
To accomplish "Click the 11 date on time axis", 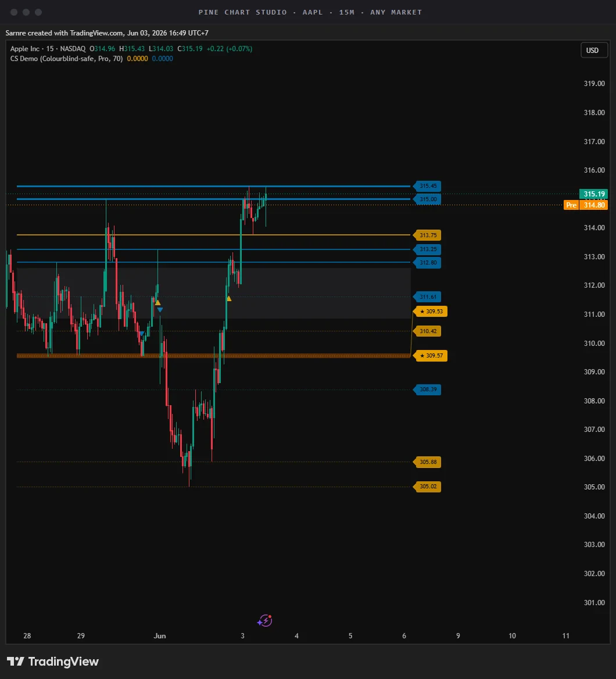I will pyautogui.click(x=566, y=636).
